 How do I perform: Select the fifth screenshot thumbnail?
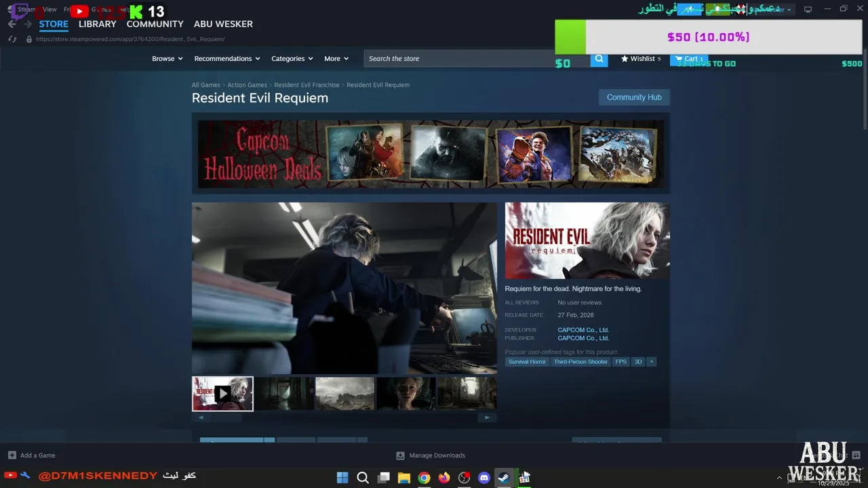click(x=467, y=394)
